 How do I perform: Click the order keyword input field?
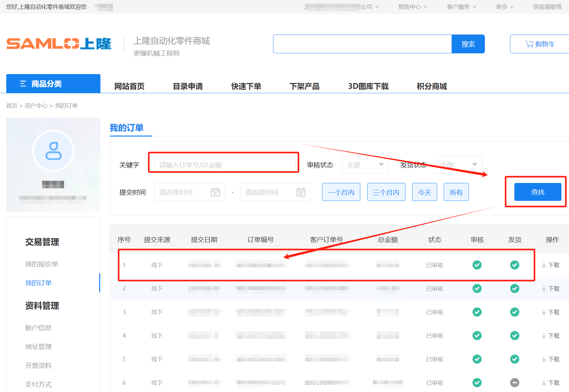tap(224, 165)
